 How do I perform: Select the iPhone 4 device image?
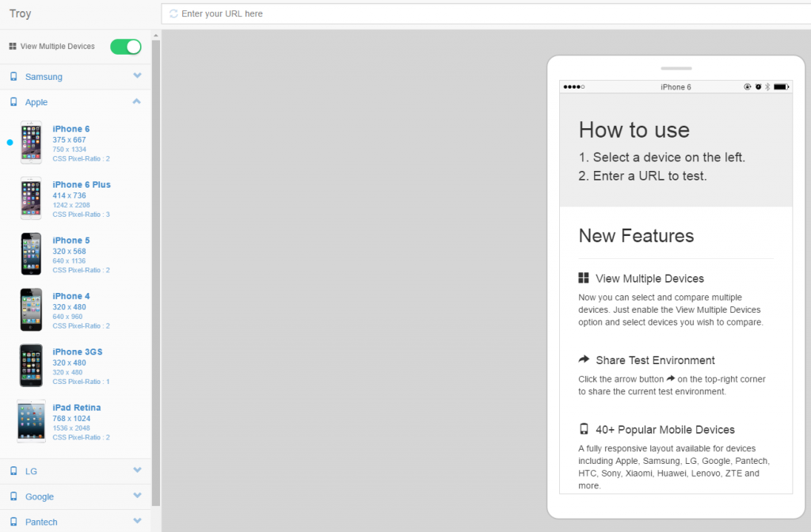(31, 310)
